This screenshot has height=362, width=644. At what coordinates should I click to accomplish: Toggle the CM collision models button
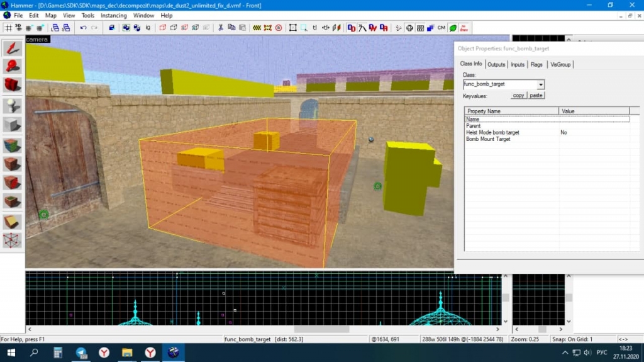coord(441,28)
